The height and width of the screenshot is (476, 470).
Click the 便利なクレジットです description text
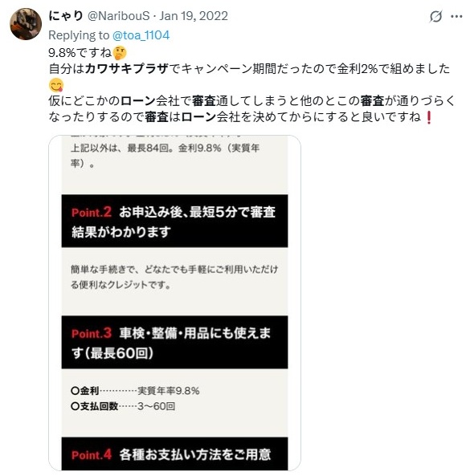(x=174, y=277)
